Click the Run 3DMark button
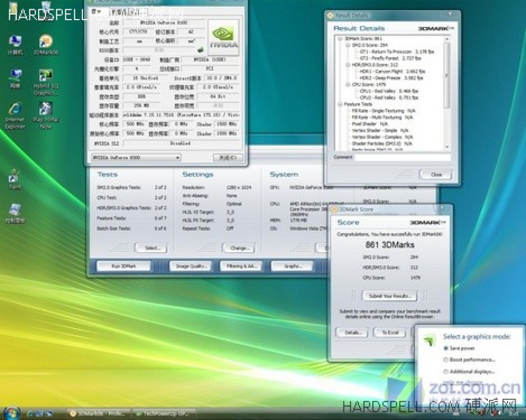Viewport: 526px width, 420px height. pos(123,266)
